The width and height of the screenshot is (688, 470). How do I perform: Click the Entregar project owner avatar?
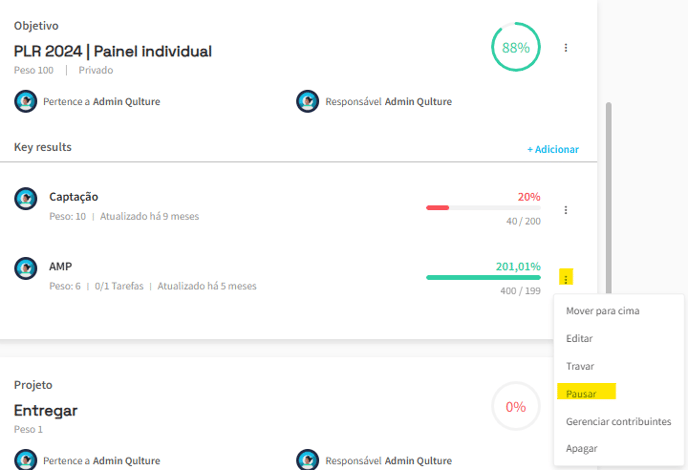click(x=25, y=460)
